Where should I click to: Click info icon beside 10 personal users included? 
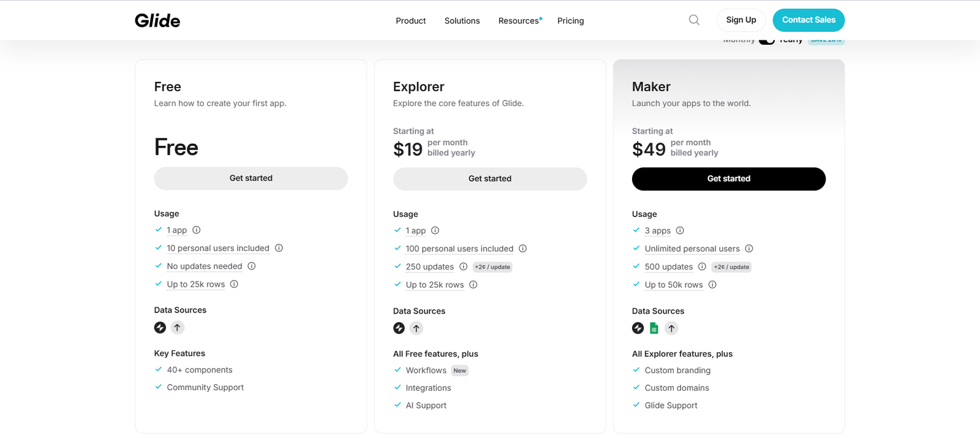279,248
